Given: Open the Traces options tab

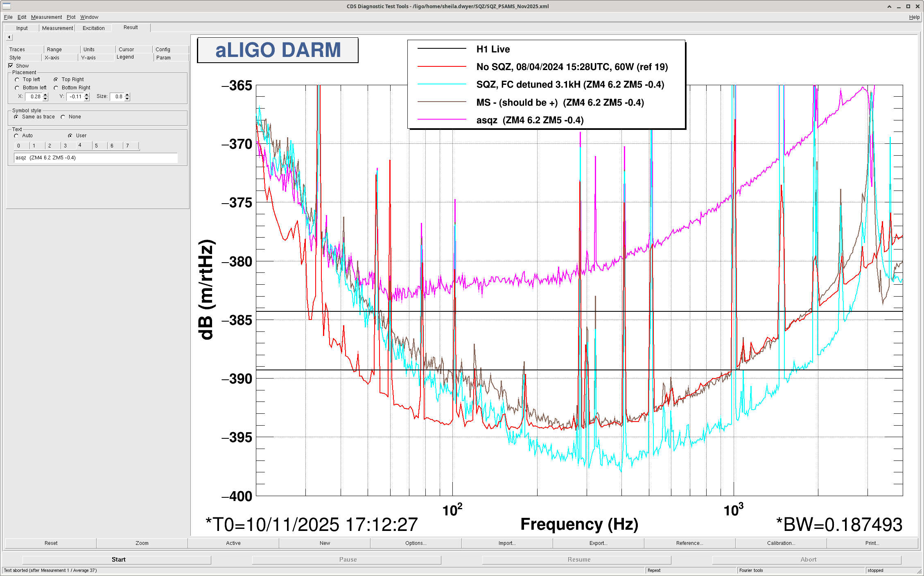Looking at the screenshot, I should click(x=17, y=50).
